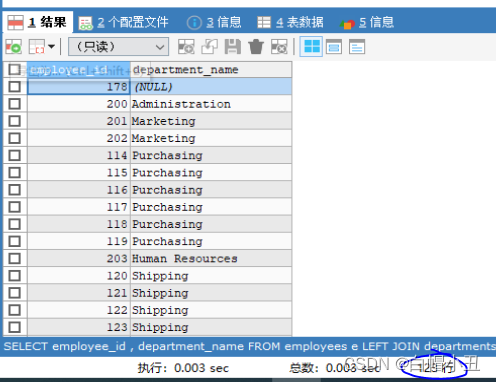Check the box for row 178

click(x=14, y=87)
